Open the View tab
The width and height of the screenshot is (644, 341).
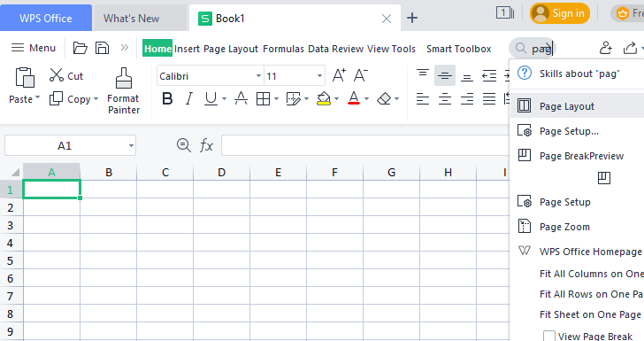coord(378,49)
